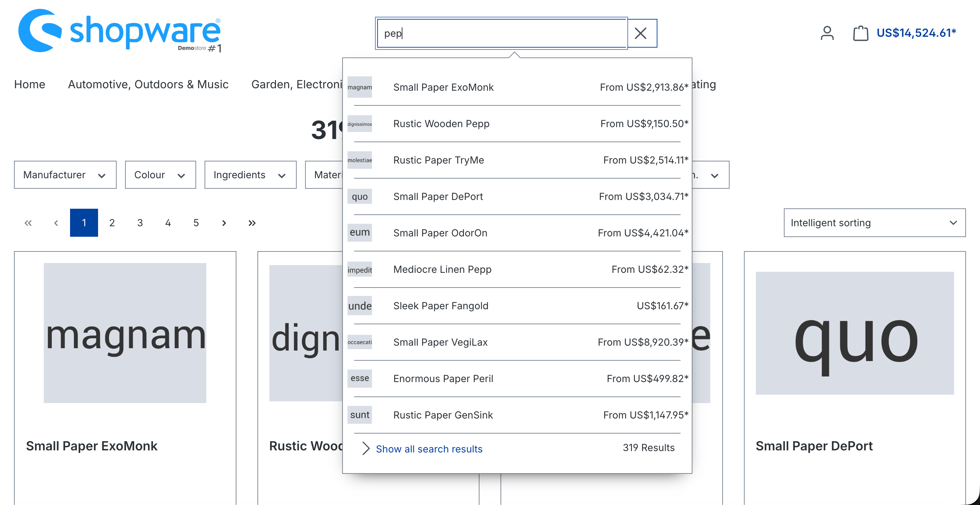Screen dimensions: 980x505
Task: Click Show all search results link
Action: [x=429, y=449]
